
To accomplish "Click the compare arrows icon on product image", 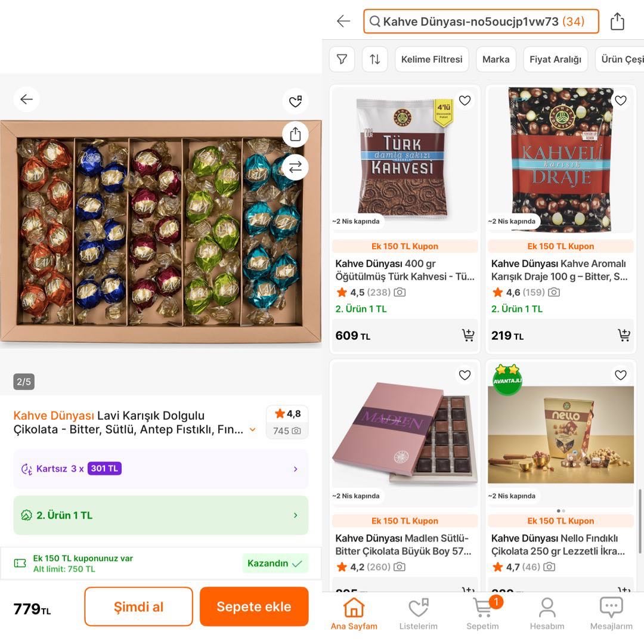I will point(295,168).
